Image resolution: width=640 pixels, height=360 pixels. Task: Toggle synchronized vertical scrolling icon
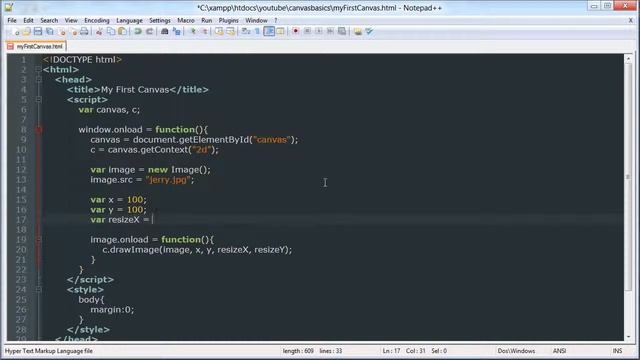[x=219, y=31]
